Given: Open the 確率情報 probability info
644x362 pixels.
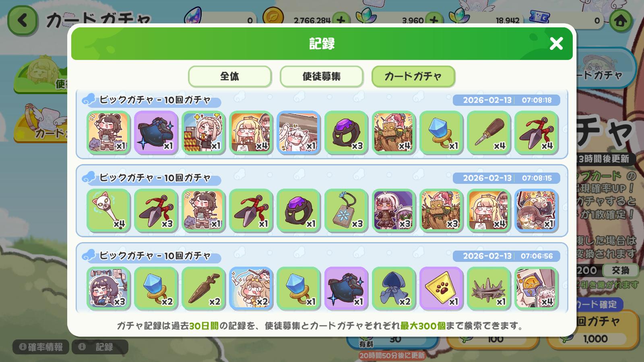Looking at the screenshot, I should [x=41, y=347].
